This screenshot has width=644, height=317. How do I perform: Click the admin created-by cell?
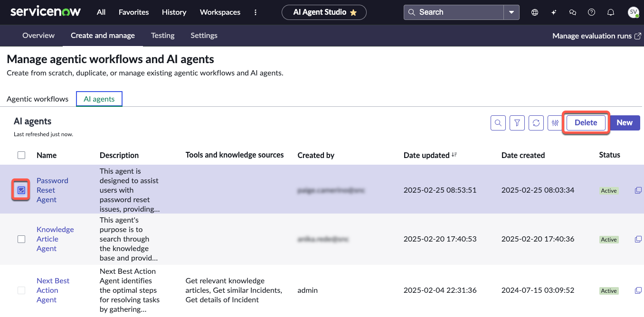pyautogui.click(x=307, y=290)
